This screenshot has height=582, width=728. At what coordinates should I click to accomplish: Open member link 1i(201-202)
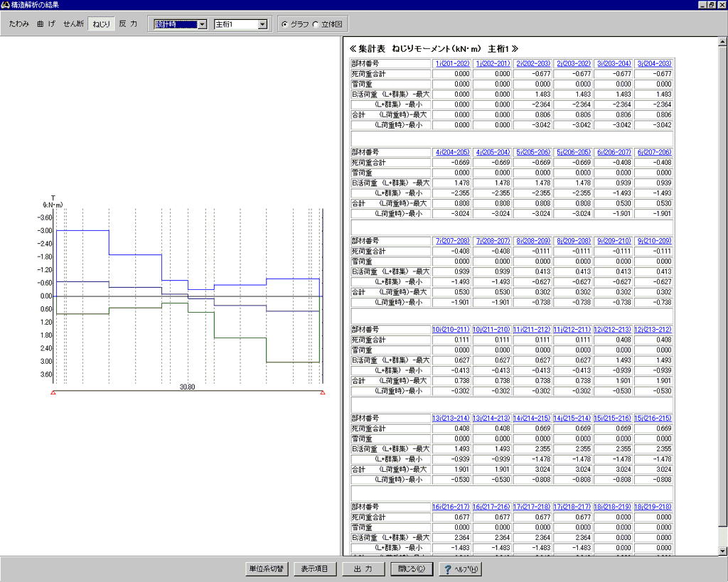451,63
